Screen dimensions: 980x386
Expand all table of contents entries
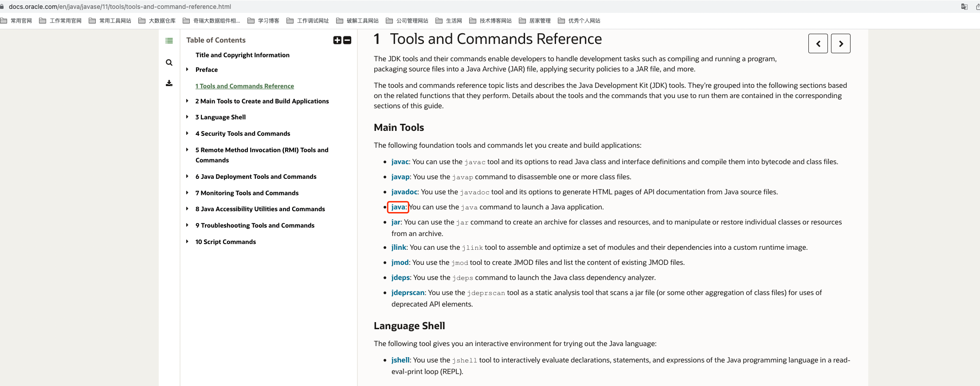[337, 40]
